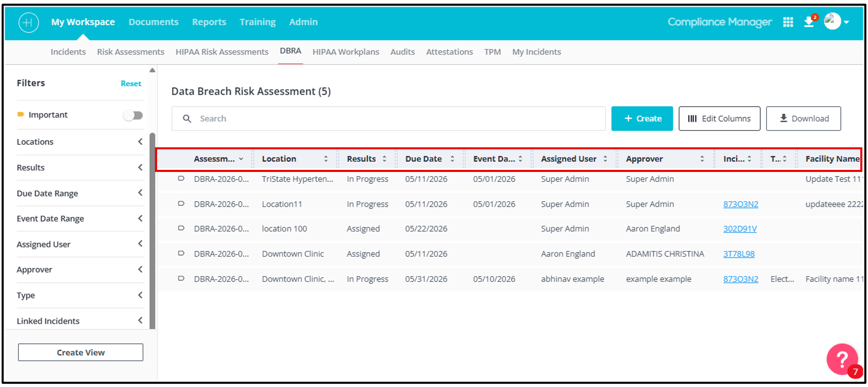Click the plus circle logo icon
Screen dimensions: 868x387
28,22
